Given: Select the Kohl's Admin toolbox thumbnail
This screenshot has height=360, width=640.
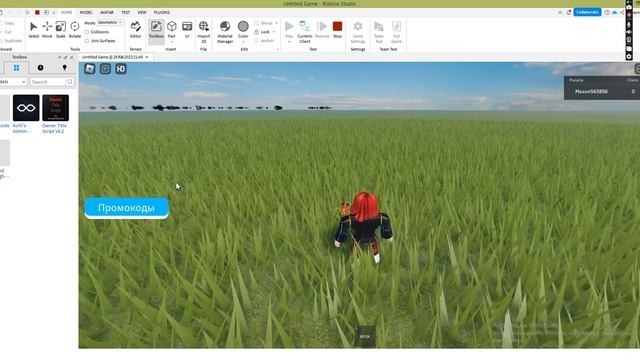Looking at the screenshot, I should click(x=26, y=108).
